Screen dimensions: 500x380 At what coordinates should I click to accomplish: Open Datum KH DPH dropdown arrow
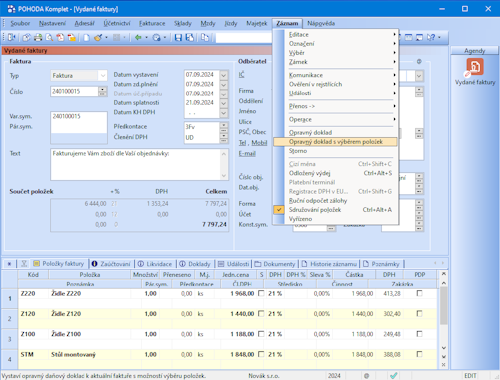pos(224,113)
